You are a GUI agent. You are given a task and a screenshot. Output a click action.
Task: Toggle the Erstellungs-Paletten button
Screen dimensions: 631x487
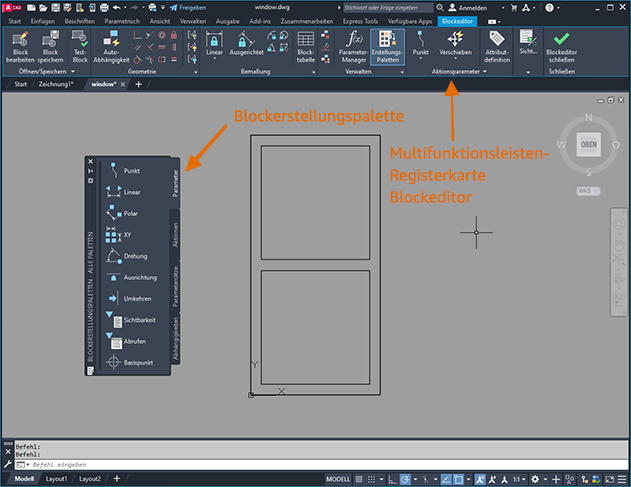(x=388, y=46)
